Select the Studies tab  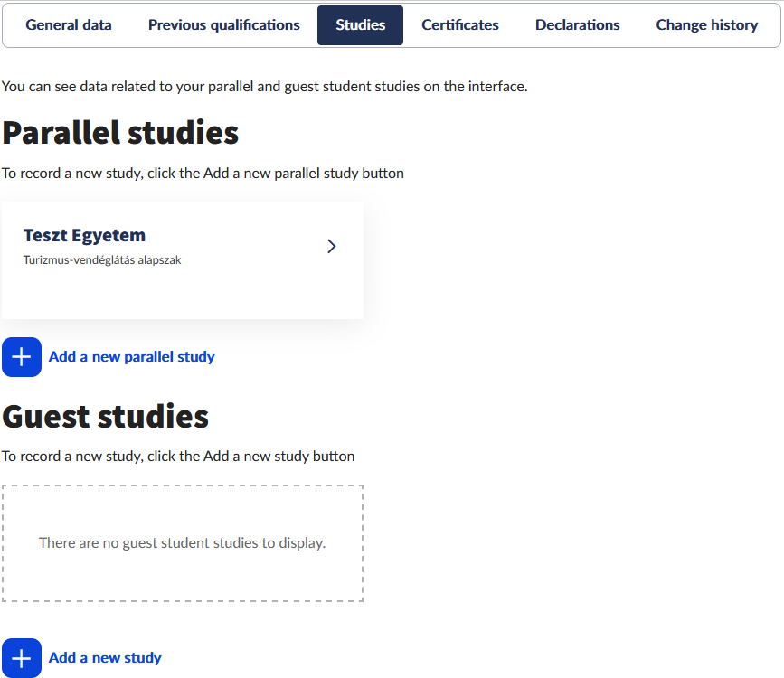pyautogui.click(x=360, y=25)
